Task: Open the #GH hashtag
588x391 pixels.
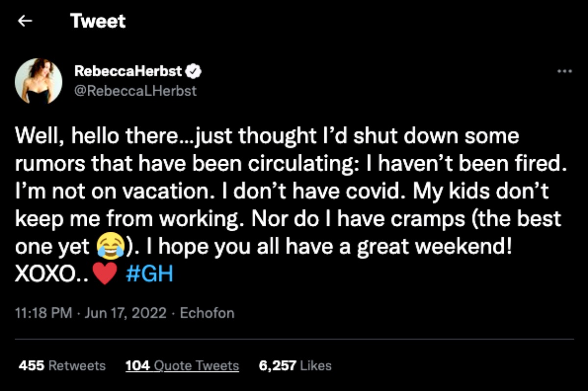Action: pyautogui.click(x=149, y=274)
